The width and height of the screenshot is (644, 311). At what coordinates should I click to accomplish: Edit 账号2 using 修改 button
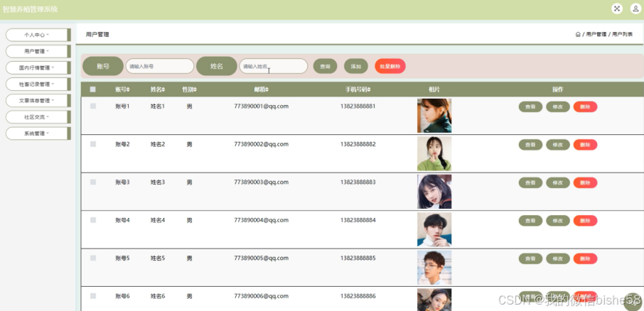click(x=558, y=145)
